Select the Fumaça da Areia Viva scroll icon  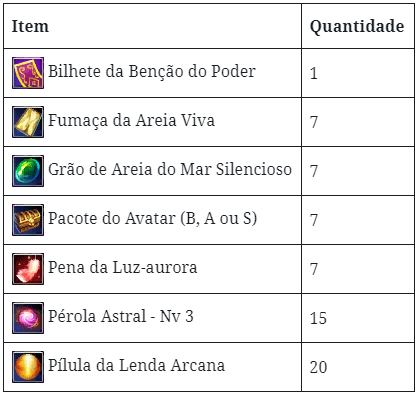pyautogui.click(x=28, y=122)
